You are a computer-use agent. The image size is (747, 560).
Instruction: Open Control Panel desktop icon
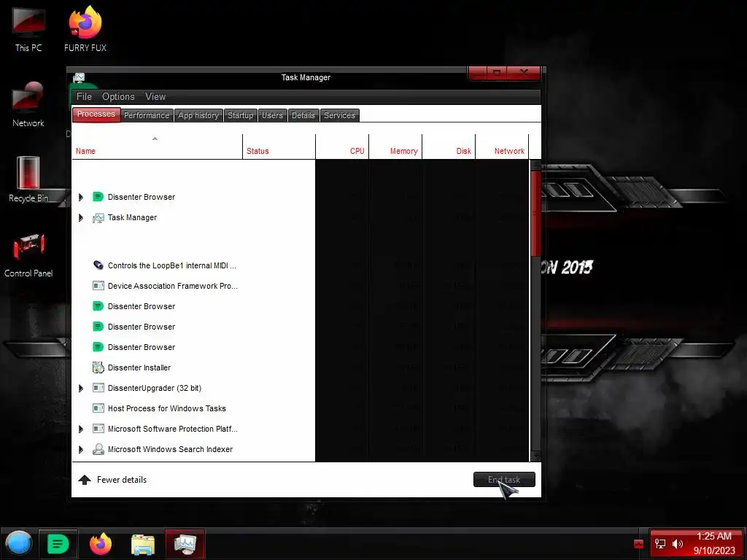28,255
